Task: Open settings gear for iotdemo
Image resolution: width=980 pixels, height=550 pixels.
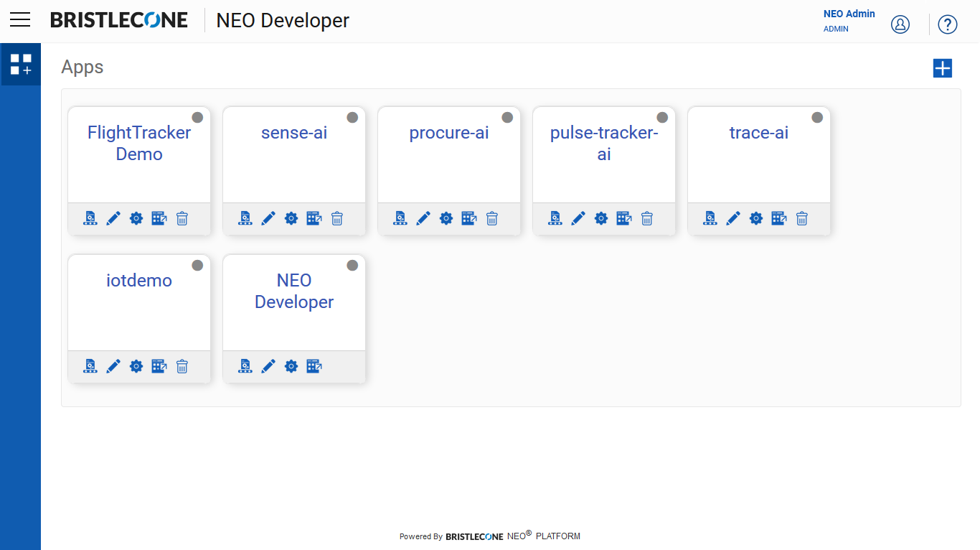Action: coord(136,366)
